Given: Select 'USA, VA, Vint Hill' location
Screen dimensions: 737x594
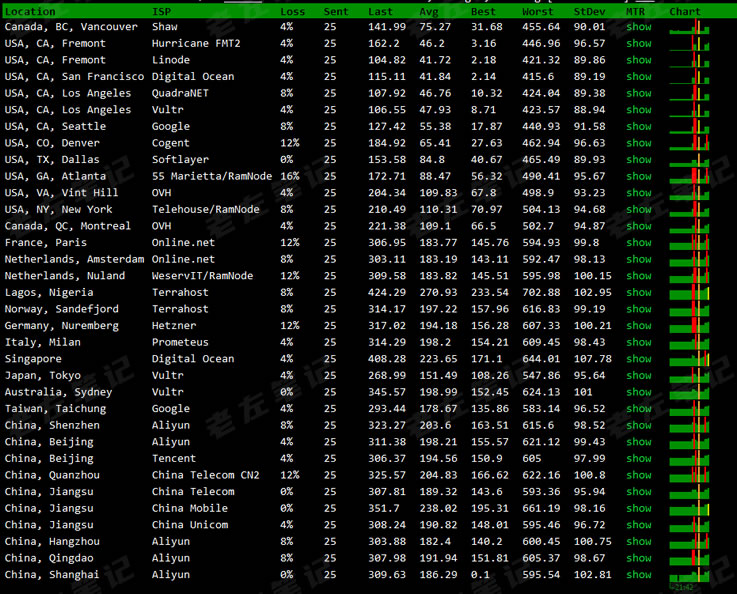Looking at the screenshot, I should coord(62,193).
